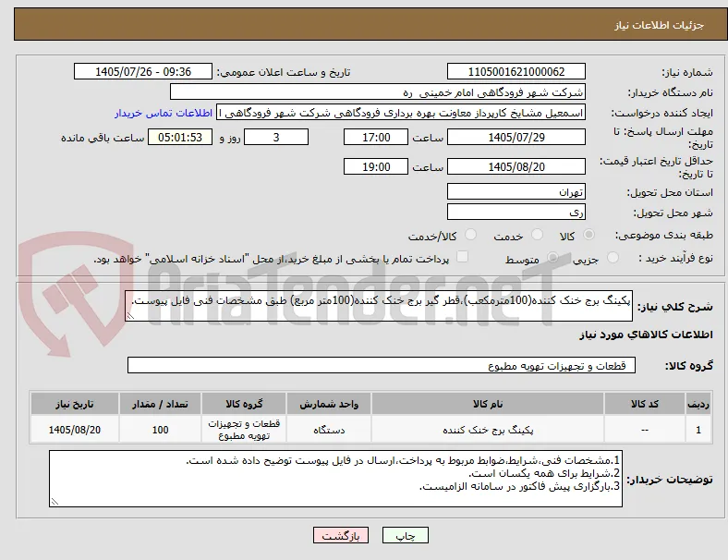The width and height of the screenshot is (728, 560).
Task: Click the remaining days field showing 3
Action: 276,137
